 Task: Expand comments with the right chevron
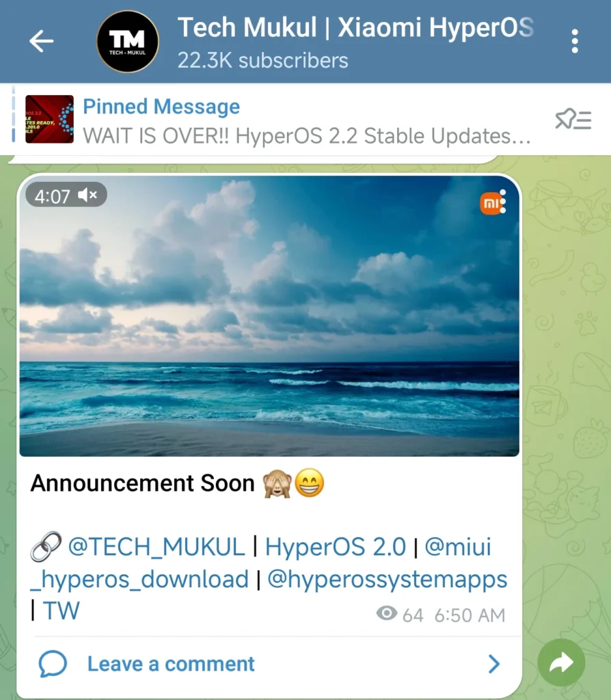point(493,664)
